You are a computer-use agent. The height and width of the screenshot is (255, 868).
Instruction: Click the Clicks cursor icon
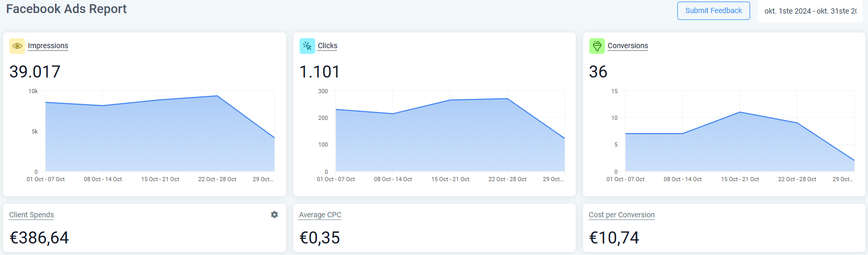pyautogui.click(x=307, y=46)
